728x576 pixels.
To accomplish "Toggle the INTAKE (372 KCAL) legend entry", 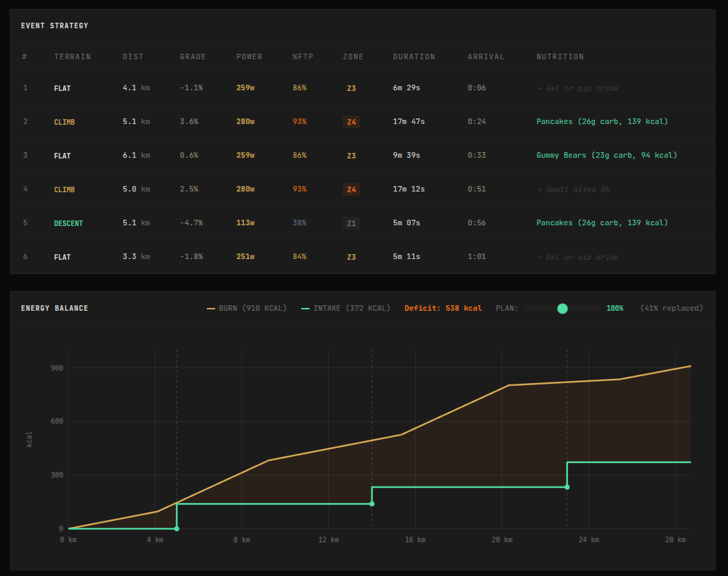I will (345, 309).
